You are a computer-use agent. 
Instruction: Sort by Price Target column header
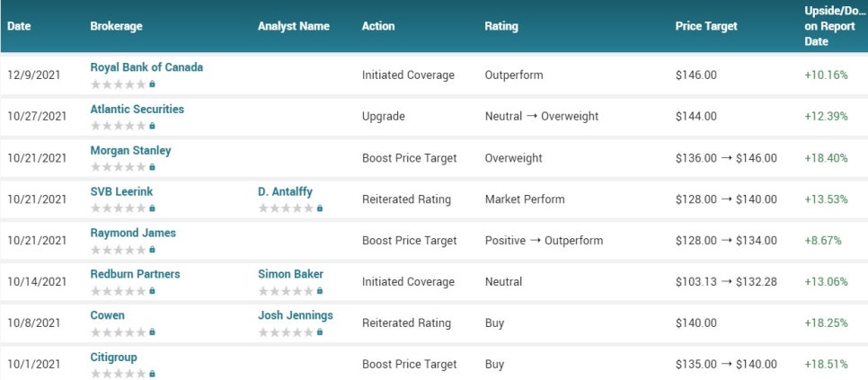[705, 26]
